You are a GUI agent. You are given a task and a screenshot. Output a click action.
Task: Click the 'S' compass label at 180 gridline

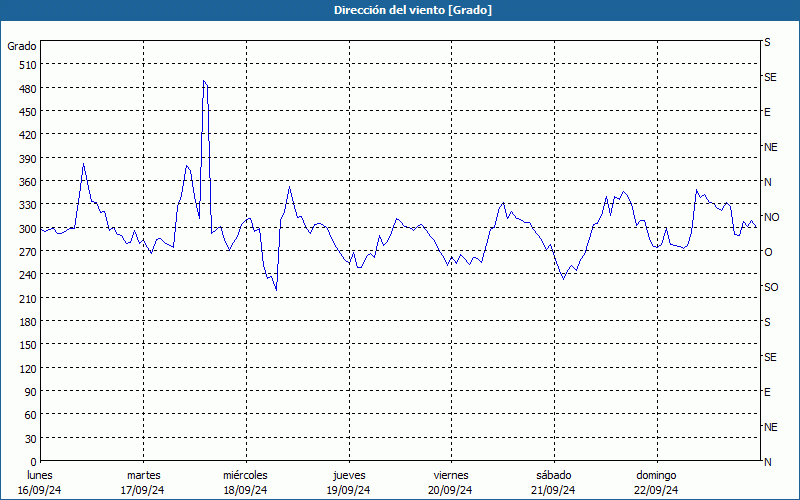coord(767,322)
